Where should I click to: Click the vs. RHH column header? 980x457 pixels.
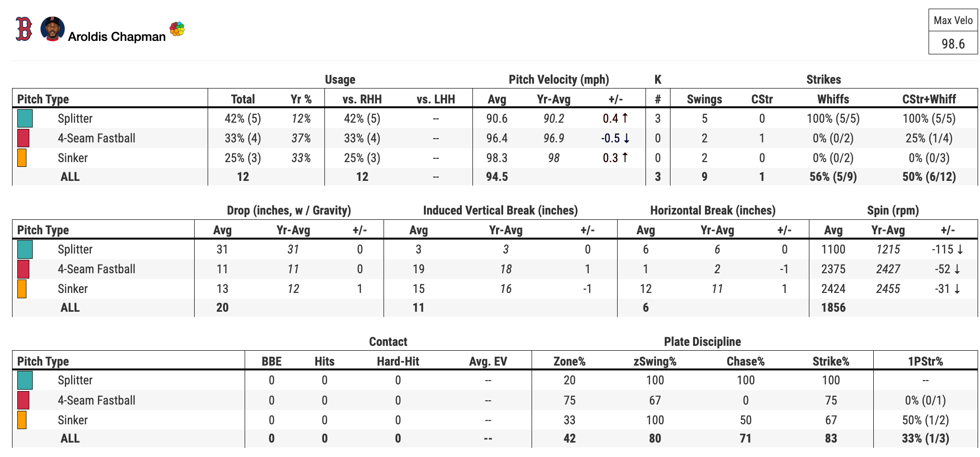[x=362, y=99]
